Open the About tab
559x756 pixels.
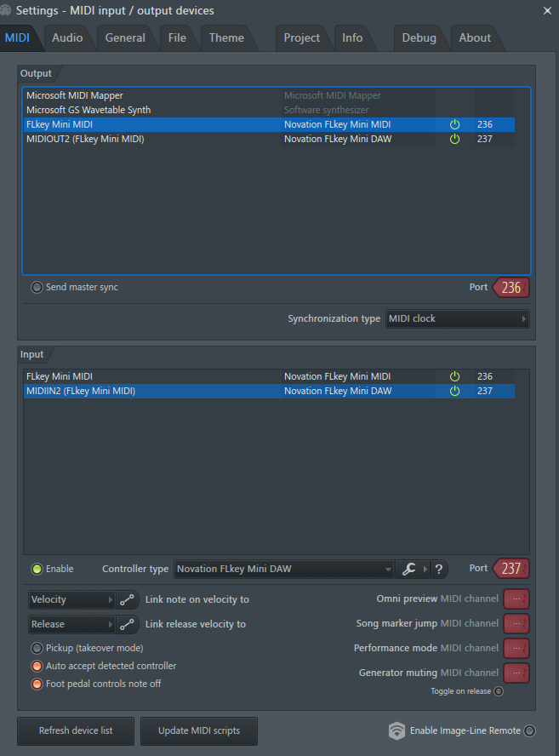475,37
